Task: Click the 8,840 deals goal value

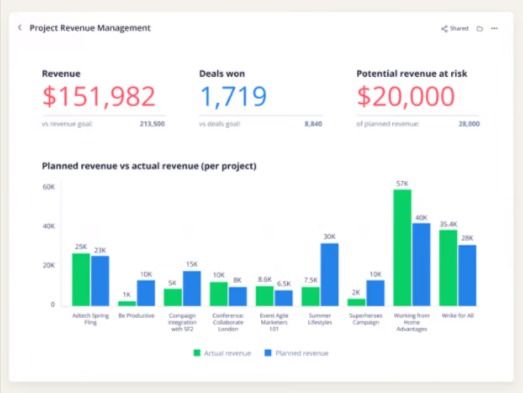Action: [313, 124]
